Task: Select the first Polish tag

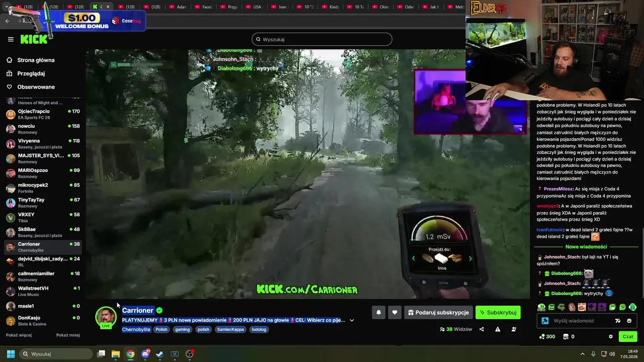Action: [x=162, y=329]
